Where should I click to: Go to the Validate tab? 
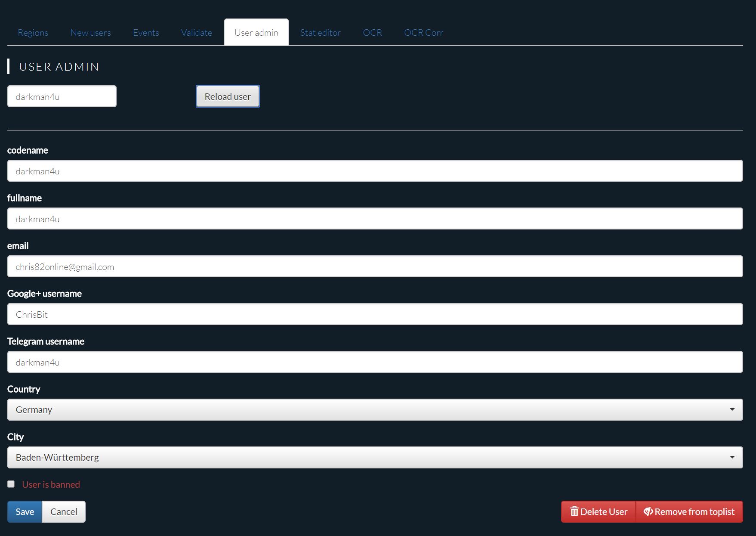196,32
